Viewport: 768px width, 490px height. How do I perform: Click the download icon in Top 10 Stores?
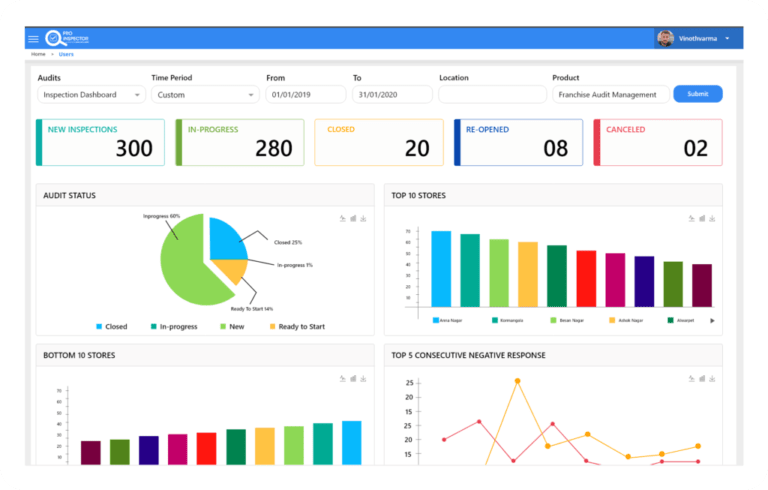click(712, 219)
